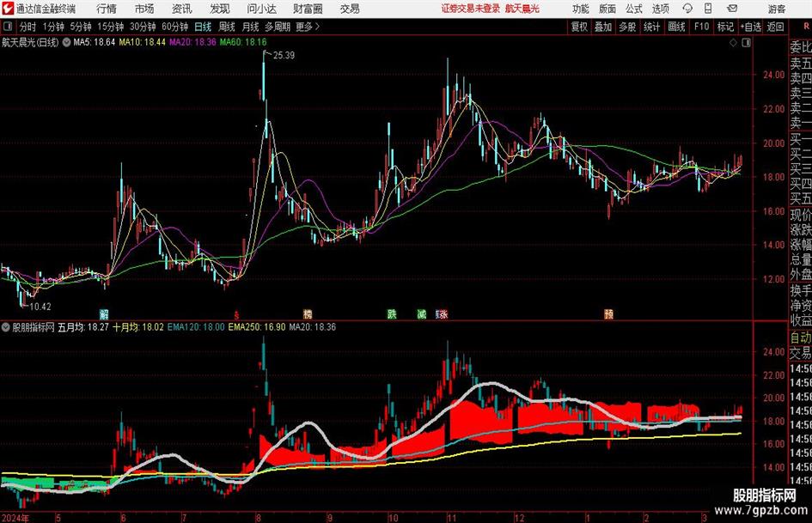Click the MA20: 18.36 value in main chart
The width and height of the screenshot is (812, 523).
pos(192,42)
